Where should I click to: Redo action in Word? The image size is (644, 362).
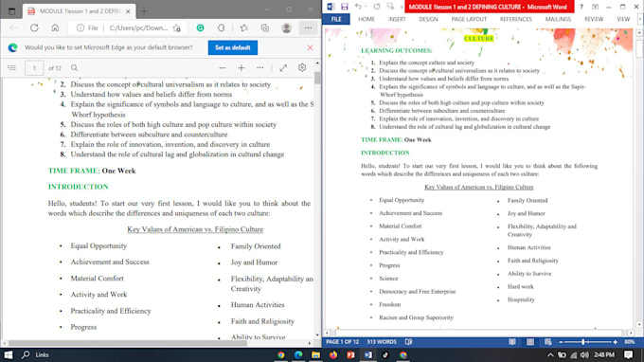pos(377,7)
